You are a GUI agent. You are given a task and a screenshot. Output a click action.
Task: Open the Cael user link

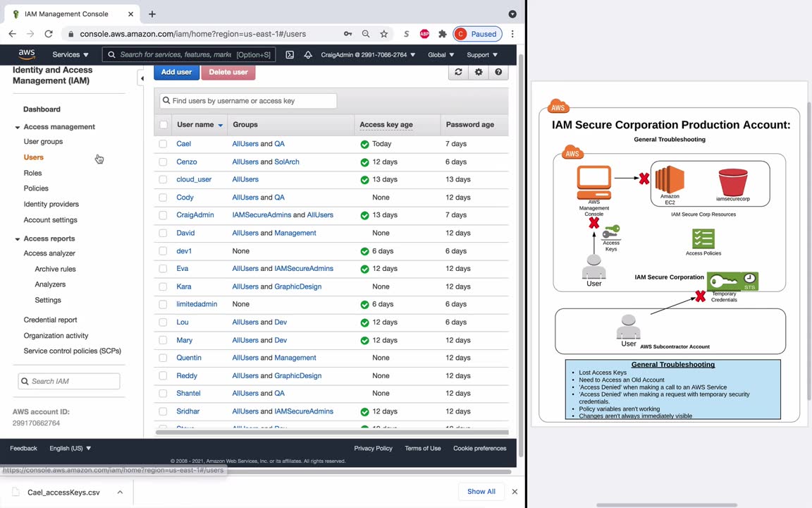[183, 144]
